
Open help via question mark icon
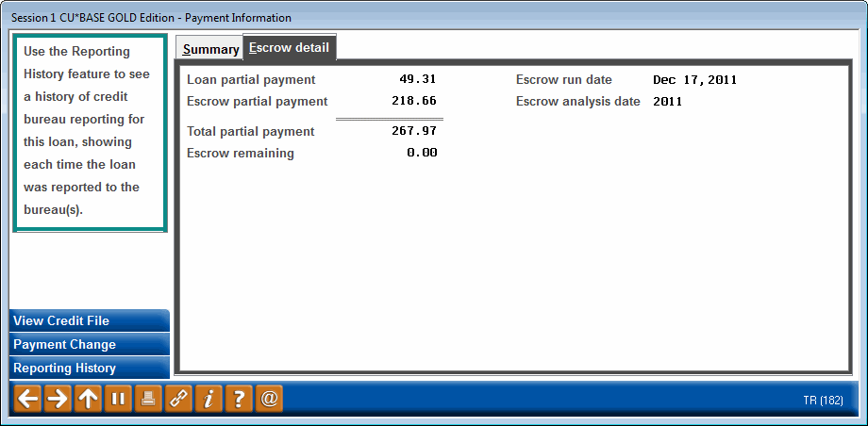[x=239, y=399]
